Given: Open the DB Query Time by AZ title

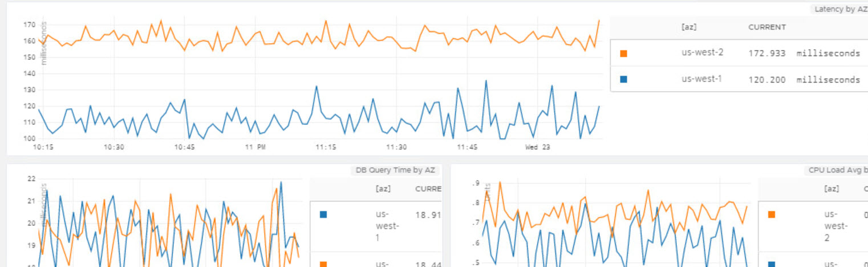Looking at the screenshot, I should [395, 170].
